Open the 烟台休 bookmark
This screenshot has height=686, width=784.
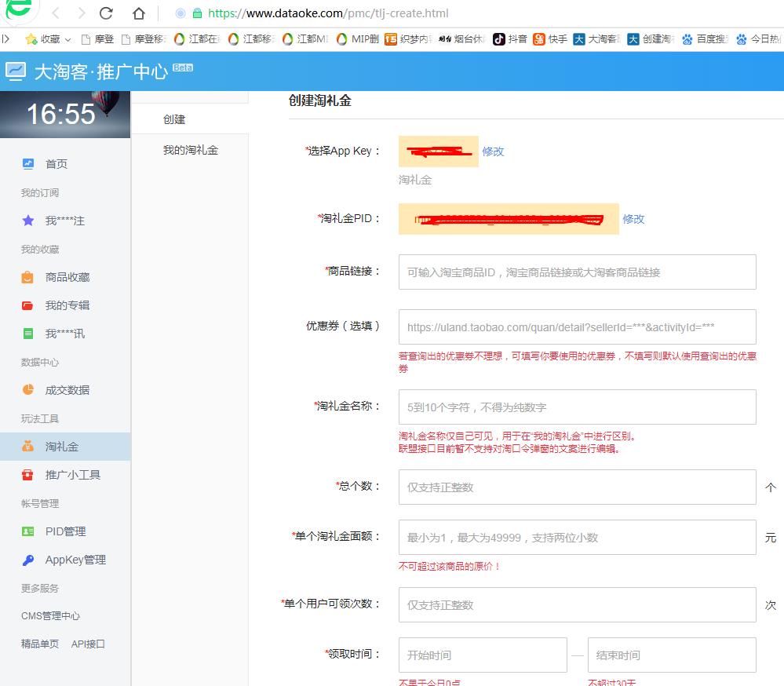pyautogui.click(x=461, y=39)
